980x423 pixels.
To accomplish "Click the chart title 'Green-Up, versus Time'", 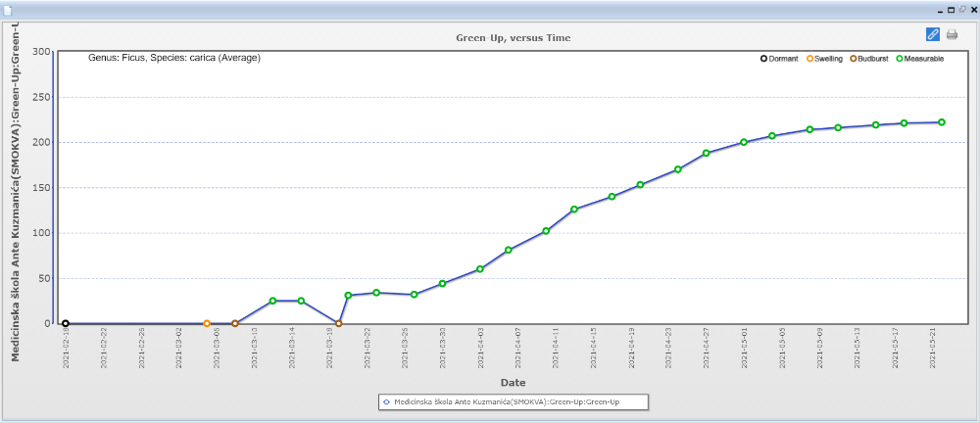I will point(513,37).
